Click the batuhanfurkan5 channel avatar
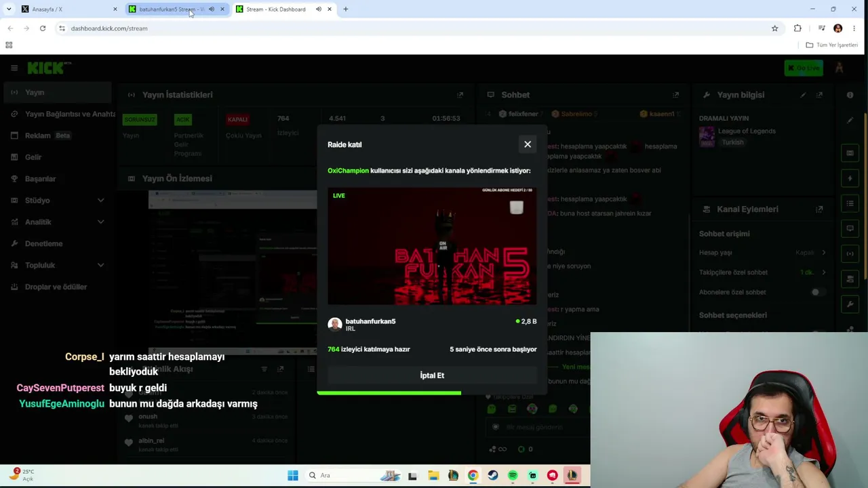 click(x=334, y=324)
